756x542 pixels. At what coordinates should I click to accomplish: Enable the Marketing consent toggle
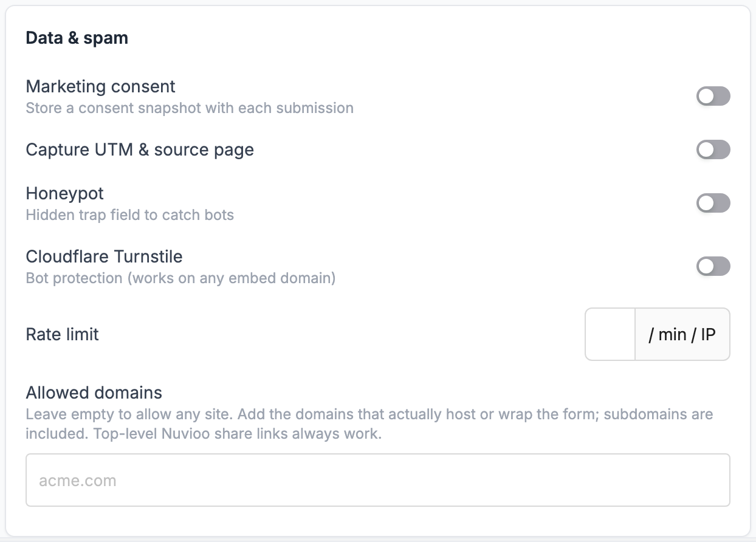[x=713, y=96]
